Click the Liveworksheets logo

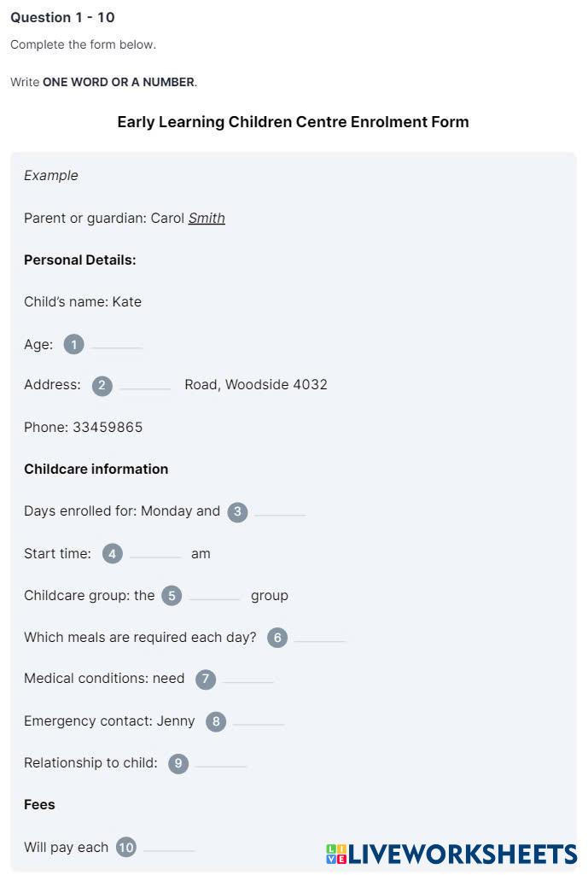[x=451, y=854]
